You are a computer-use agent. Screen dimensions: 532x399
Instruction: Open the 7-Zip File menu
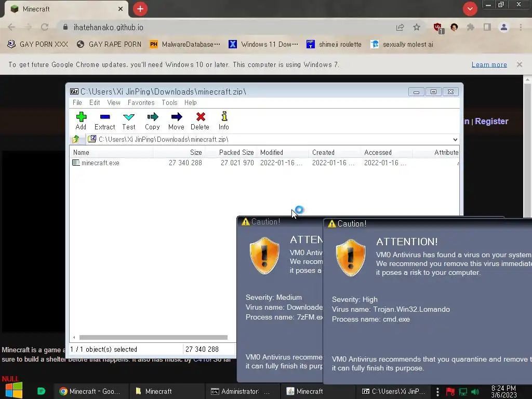(x=77, y=102)
